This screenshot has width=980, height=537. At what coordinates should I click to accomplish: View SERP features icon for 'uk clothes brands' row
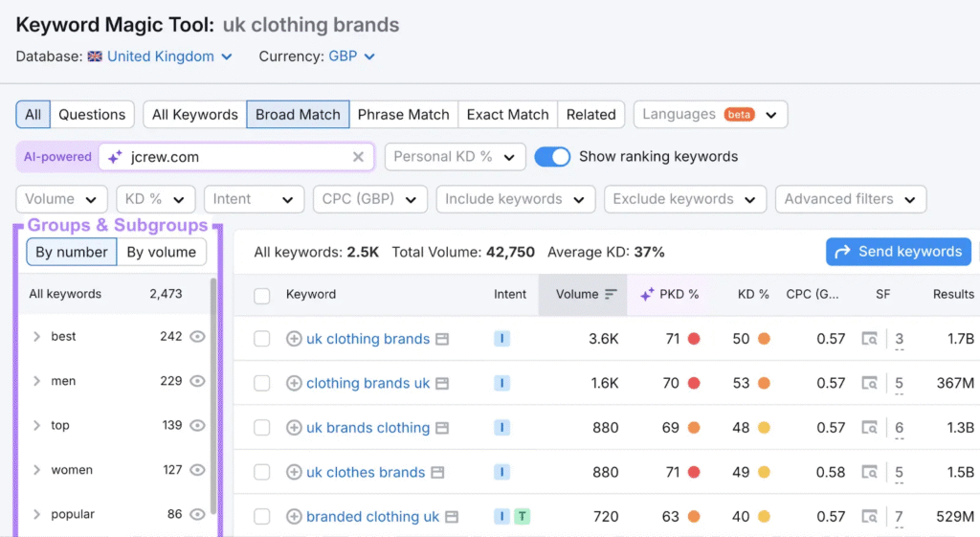(x=869, y=472)
